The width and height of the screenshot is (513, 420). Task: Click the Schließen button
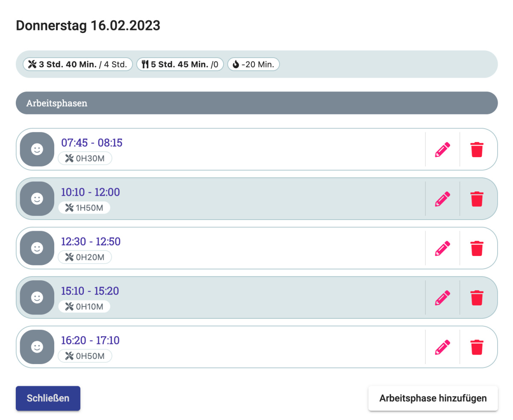point(48,398)
